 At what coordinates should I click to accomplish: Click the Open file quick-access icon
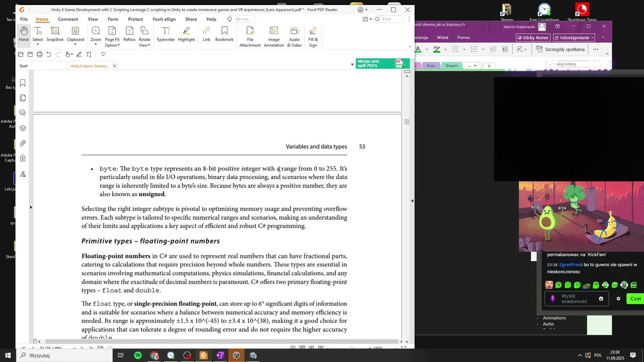[21, 54]
